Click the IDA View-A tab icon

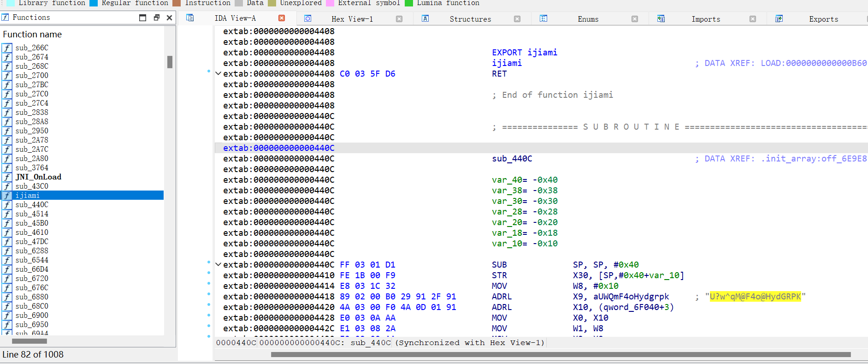(190, 18)
